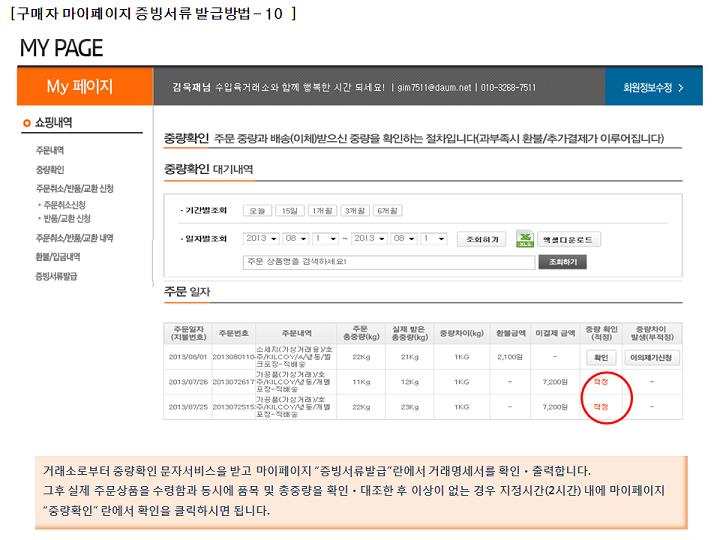Click the orange 쇼핑내역 bullet icon

click(x=27, y=123)
